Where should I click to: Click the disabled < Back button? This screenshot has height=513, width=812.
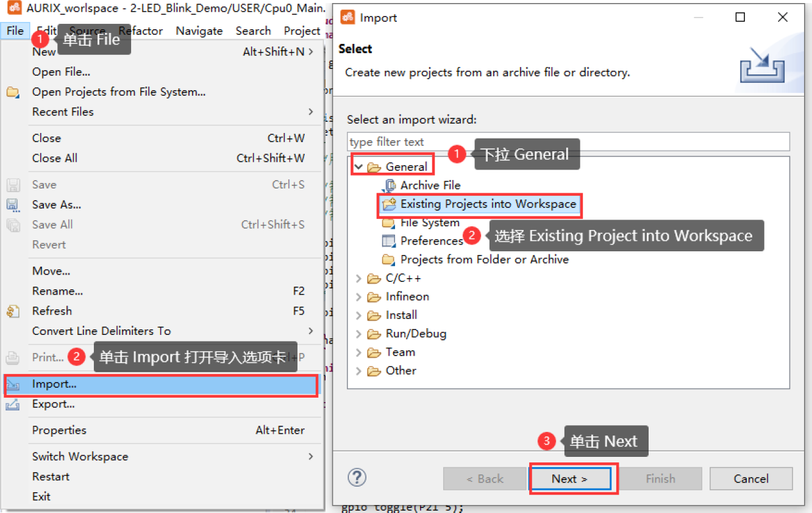(x=485, y=479)
